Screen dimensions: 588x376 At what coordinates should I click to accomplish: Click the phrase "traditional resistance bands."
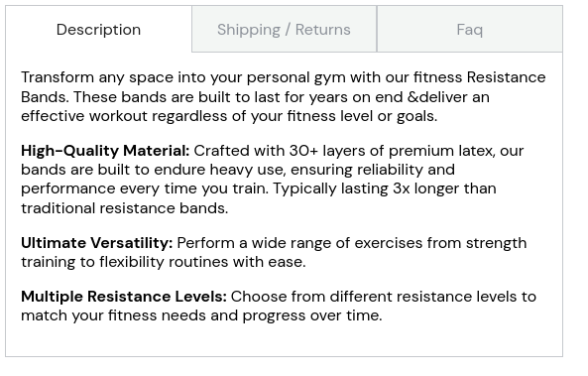125,208
